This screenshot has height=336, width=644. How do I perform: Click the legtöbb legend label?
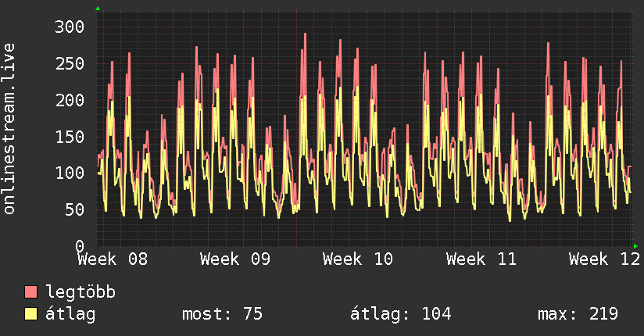click(80, 291)
